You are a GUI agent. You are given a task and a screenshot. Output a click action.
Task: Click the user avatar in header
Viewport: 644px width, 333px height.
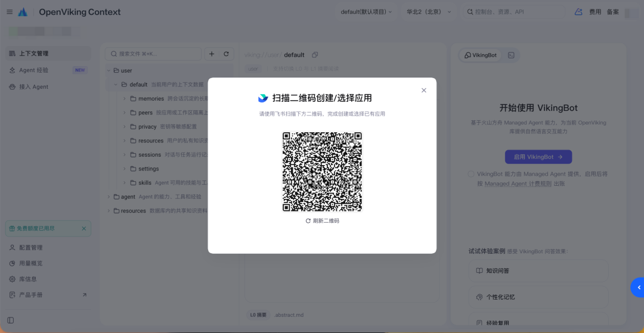(631, 13)
